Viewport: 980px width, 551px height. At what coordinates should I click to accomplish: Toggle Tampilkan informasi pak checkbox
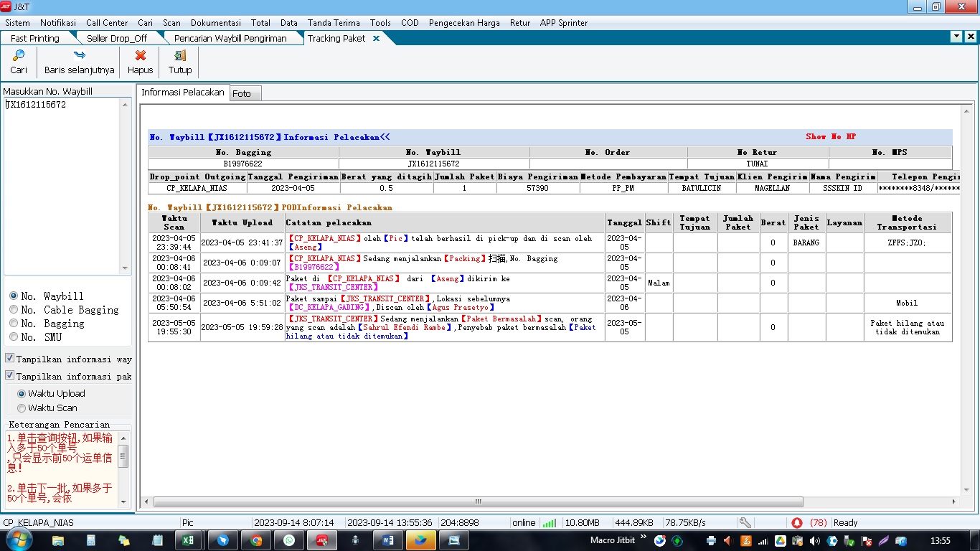coord(10,375)
